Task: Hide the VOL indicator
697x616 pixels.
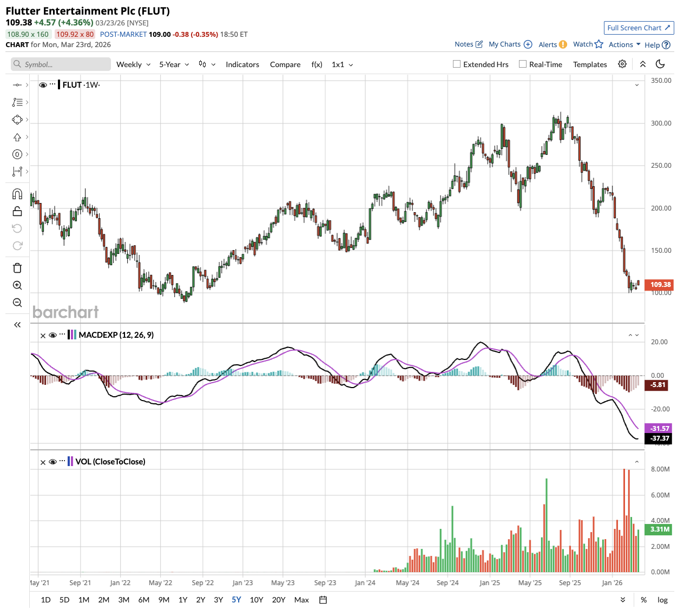Action: (x=52, y=462)
